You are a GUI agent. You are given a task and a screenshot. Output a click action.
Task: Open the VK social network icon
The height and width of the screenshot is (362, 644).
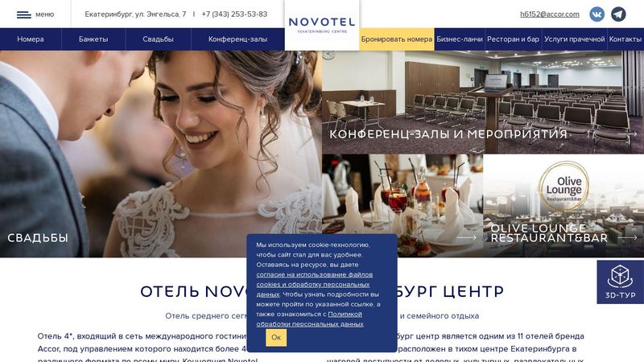click(597, 14)
